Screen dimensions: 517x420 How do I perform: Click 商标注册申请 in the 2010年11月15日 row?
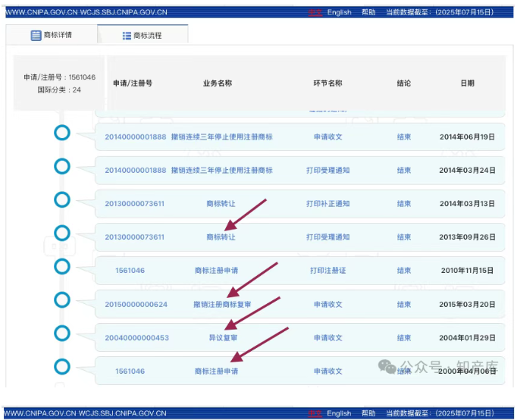pyautogui.click(x=216, y=270)
